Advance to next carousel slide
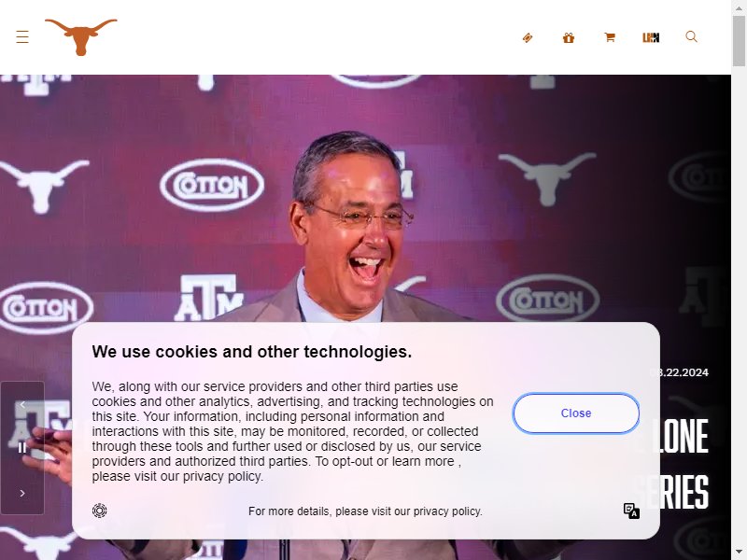The width and height of the screenshot is (747, 560). [x=22, y=494]
